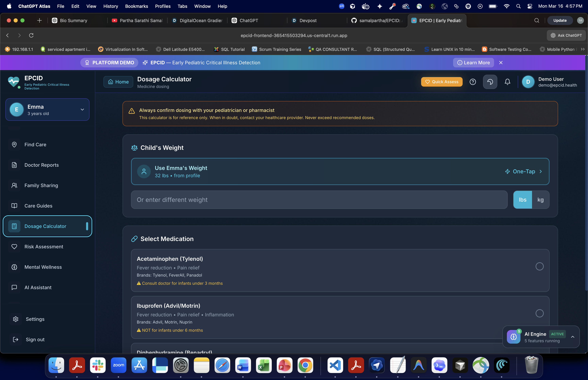Open the Bookmarks menu in menu bar
Image resolution: width=588 pixels, height=380 pixels.
point(136,6)
